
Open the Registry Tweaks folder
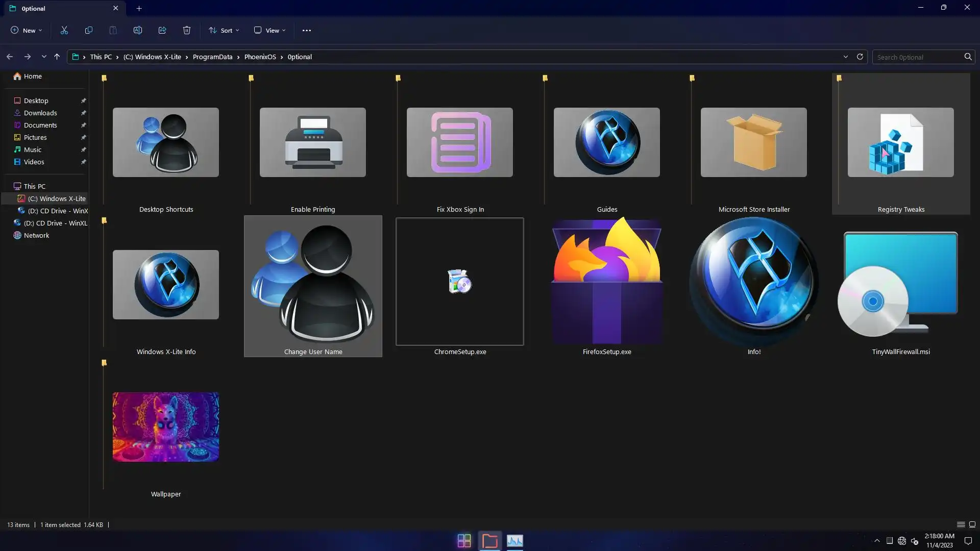[900, 143]
